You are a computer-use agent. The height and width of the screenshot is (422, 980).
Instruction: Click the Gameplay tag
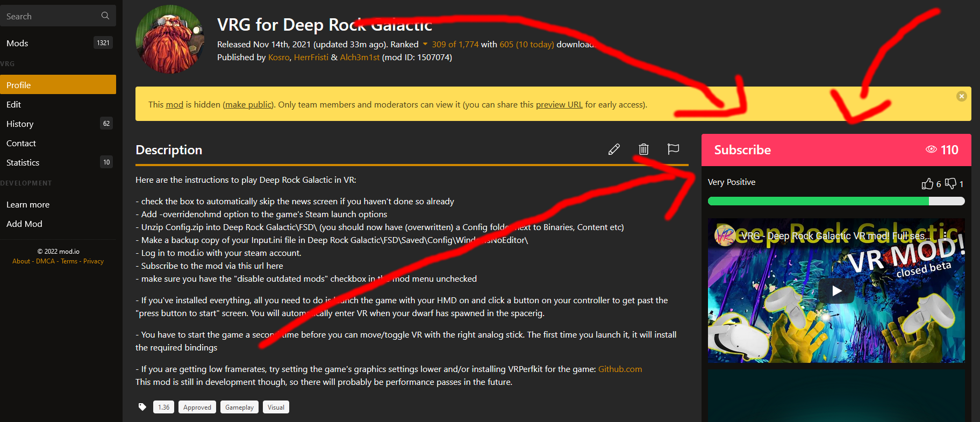pos(239,407)
